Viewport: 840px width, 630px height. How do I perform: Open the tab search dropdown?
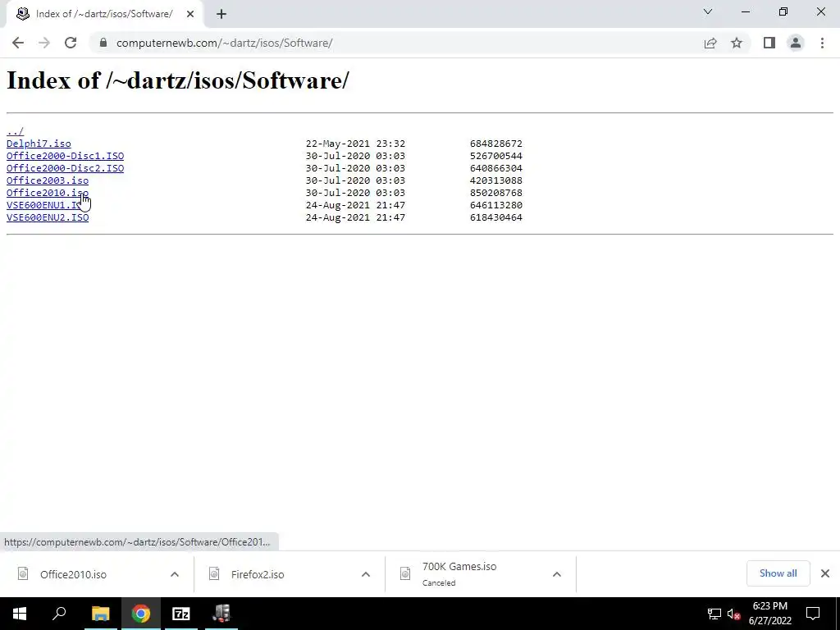click(x=708, y=11)
